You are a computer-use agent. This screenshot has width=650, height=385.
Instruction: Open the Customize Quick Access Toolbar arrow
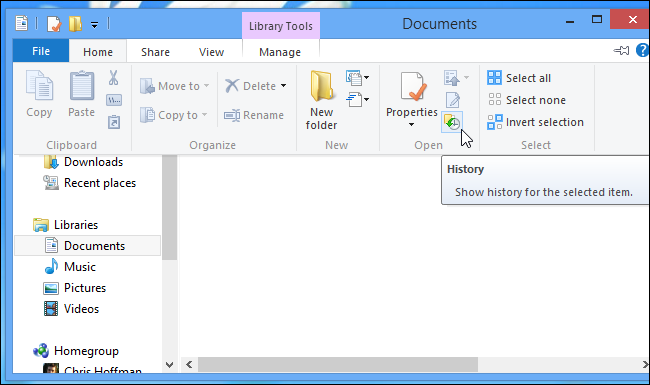95,25
